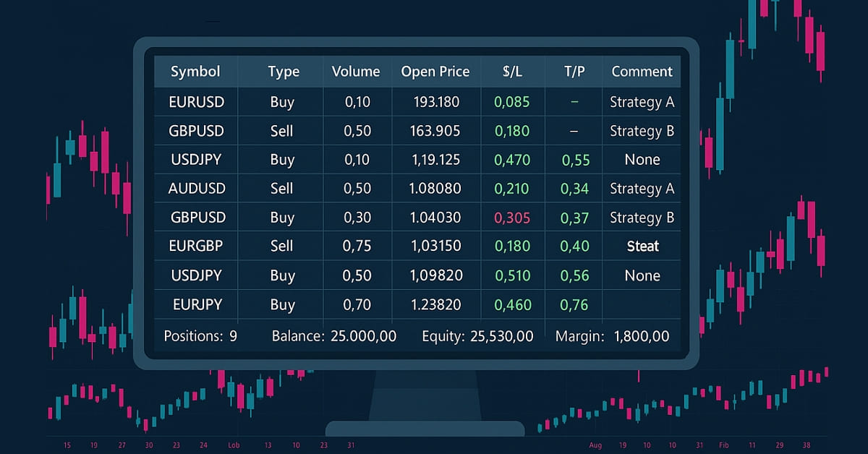The width and height of the screenshot is (868, 454).
Task: Click Buy in the EURJPY row
Action: (282, 304)
